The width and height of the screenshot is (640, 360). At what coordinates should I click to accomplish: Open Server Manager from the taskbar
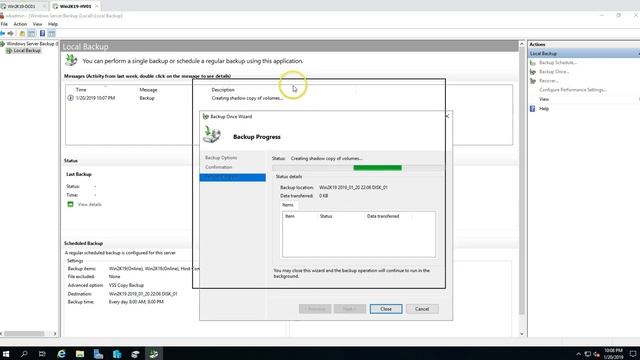[x=98, y=354]
